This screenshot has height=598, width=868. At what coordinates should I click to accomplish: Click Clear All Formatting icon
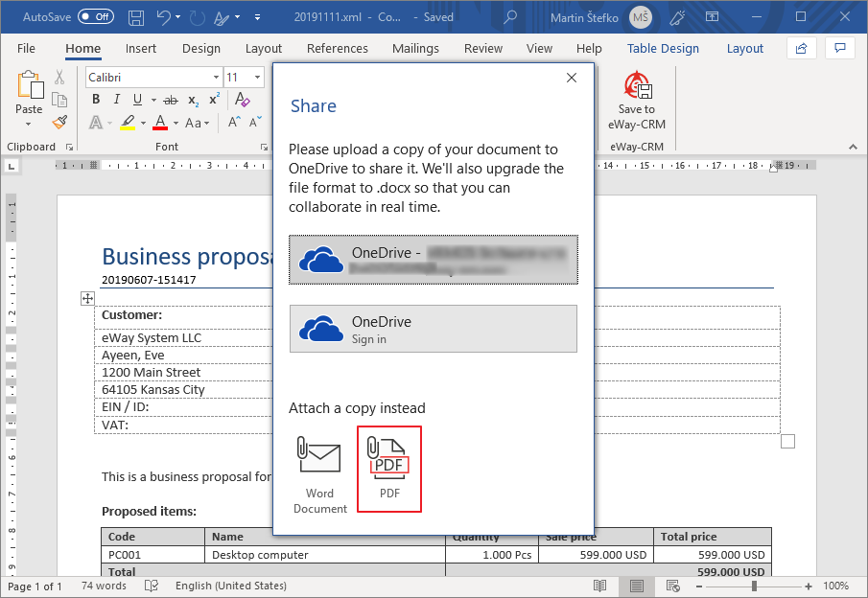click(x=242, y=100)
